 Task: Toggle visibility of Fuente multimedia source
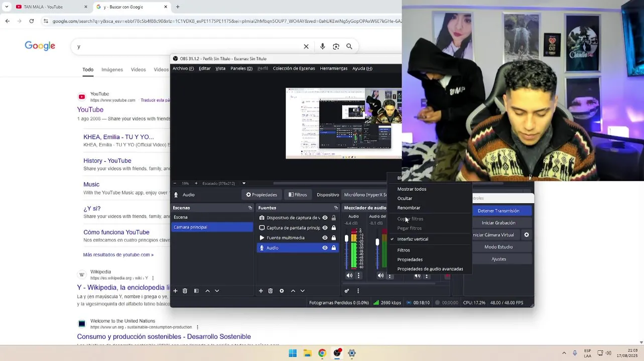coord(325,238)
